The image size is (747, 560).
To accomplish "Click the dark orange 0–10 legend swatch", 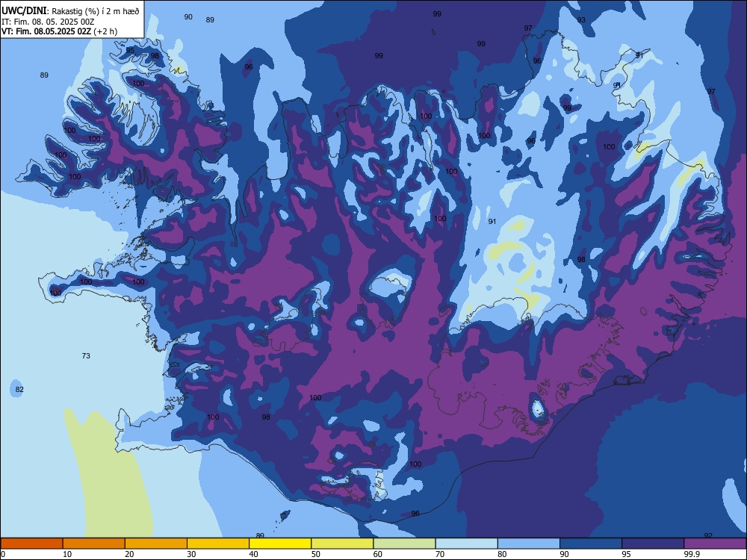I will coord(31,544).
